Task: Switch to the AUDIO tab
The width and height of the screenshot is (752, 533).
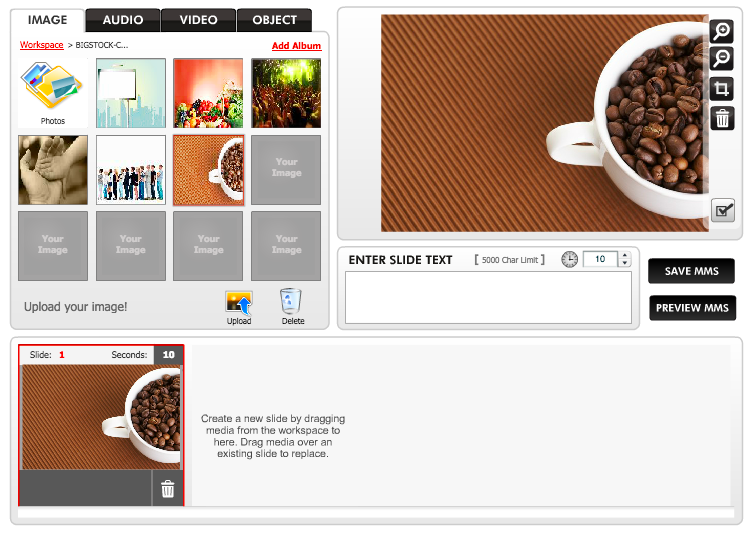Action: (x=123, y=20)
